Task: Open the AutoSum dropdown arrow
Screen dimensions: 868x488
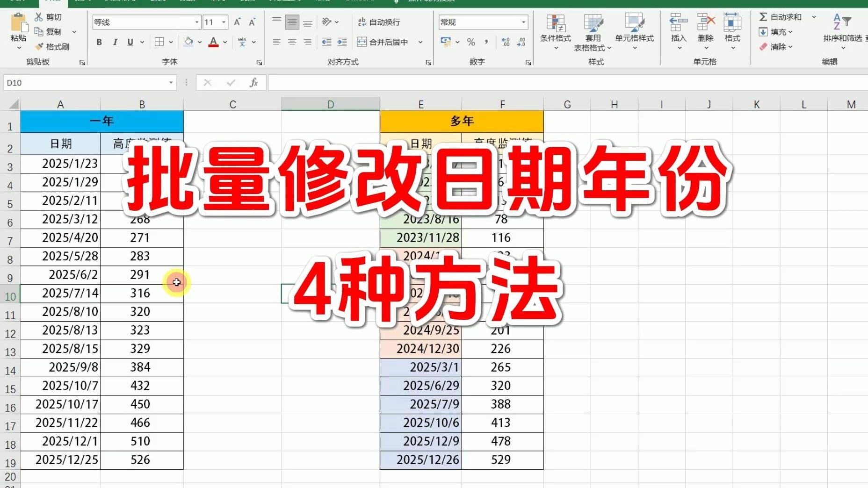Action: [x=814, y=17]
